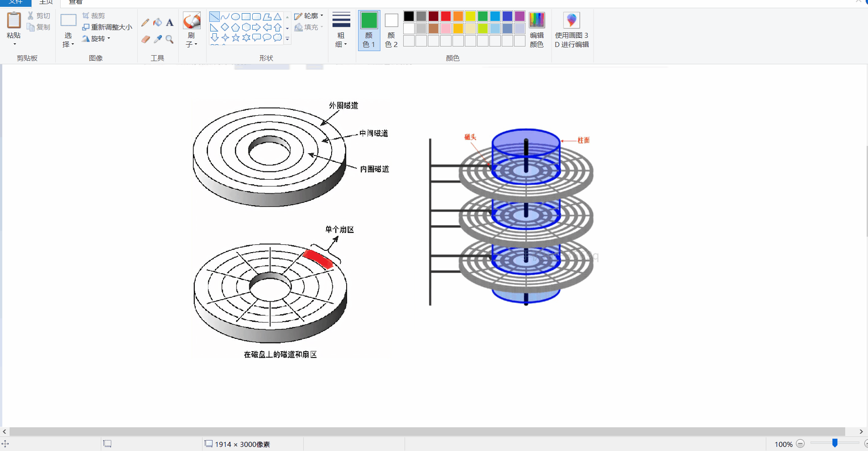Select the Right triangle shape
868x451 pixels.
214,27
